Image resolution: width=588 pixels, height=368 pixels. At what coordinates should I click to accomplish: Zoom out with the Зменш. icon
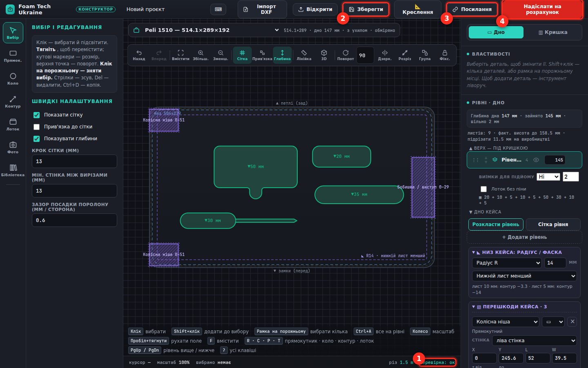point(220,55)
